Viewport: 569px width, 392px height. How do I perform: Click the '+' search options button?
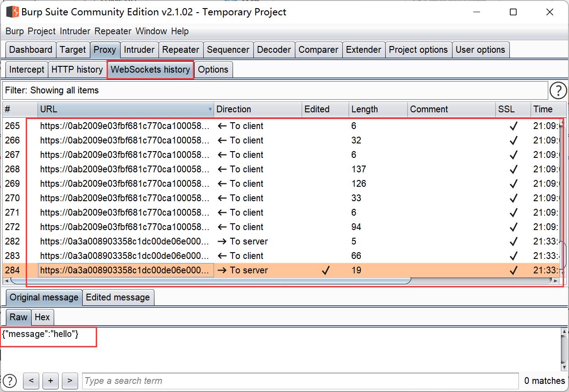point(51,381)
